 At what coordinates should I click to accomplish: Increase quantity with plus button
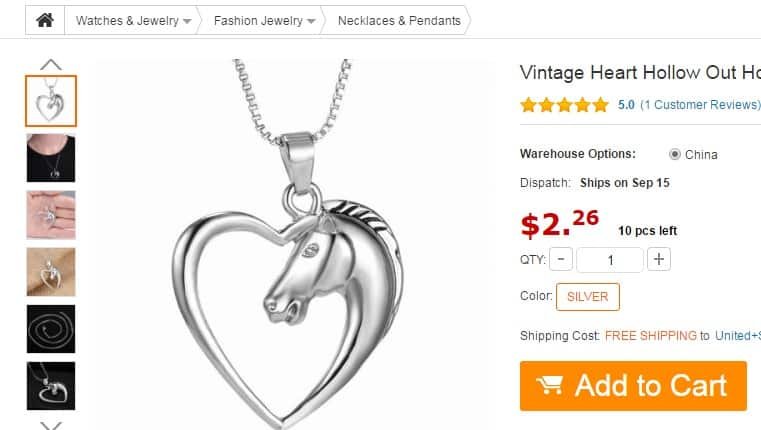(x=659, y=259)
